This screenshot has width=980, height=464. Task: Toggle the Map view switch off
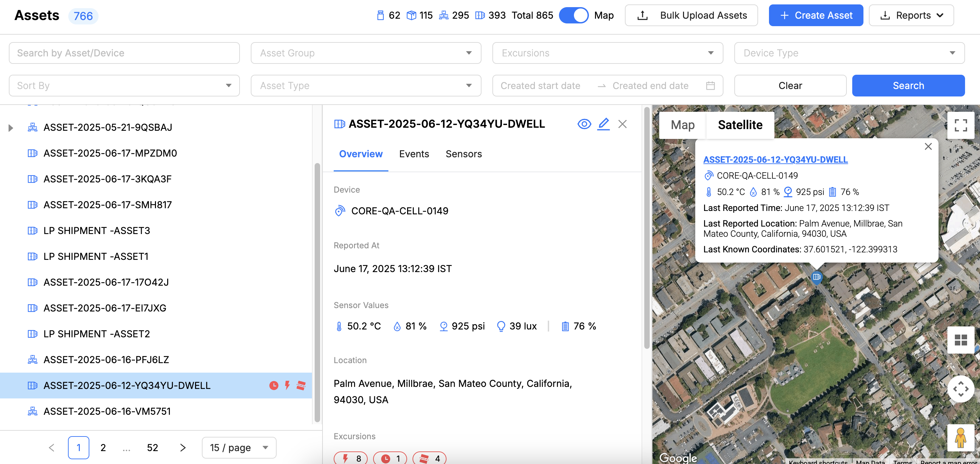[x=573, y=16]
